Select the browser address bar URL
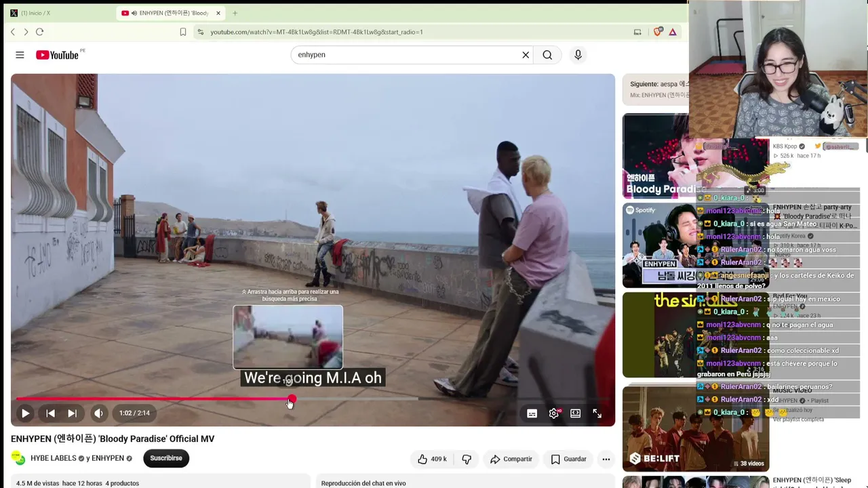Viewport: 868px width, 488px height. point(317,32)
